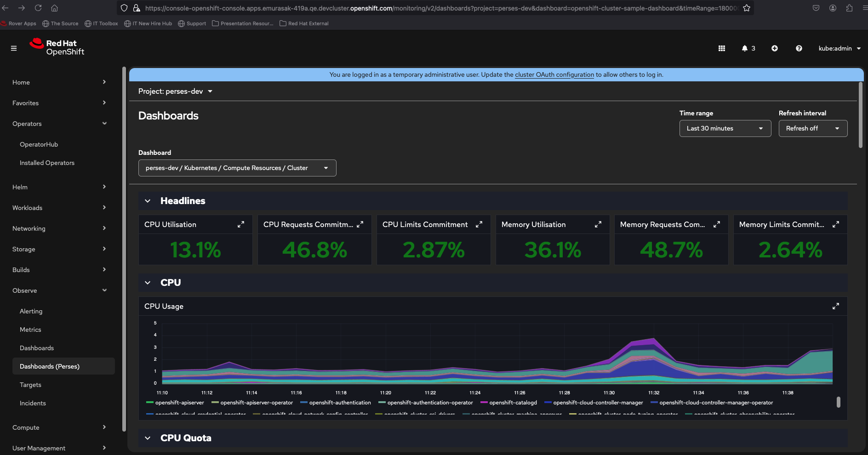The width and height of the screenshot is (868, 455).
Task: Expand the CPU Utilisation panel fullscreen
Action: coord(241,224)
